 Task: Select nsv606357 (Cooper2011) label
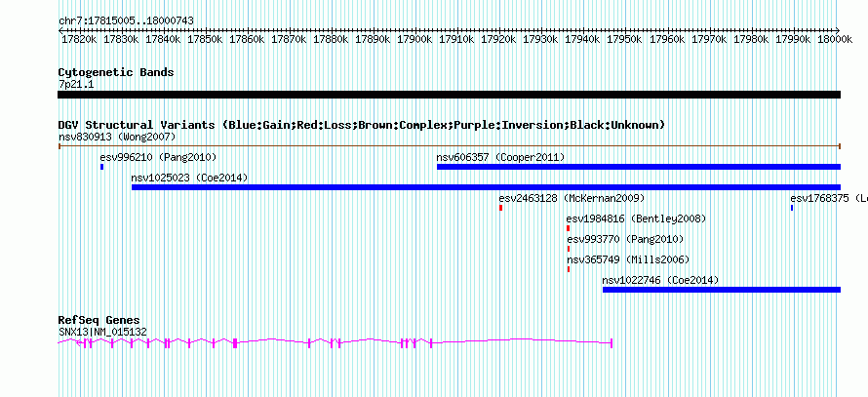point(500,157)
